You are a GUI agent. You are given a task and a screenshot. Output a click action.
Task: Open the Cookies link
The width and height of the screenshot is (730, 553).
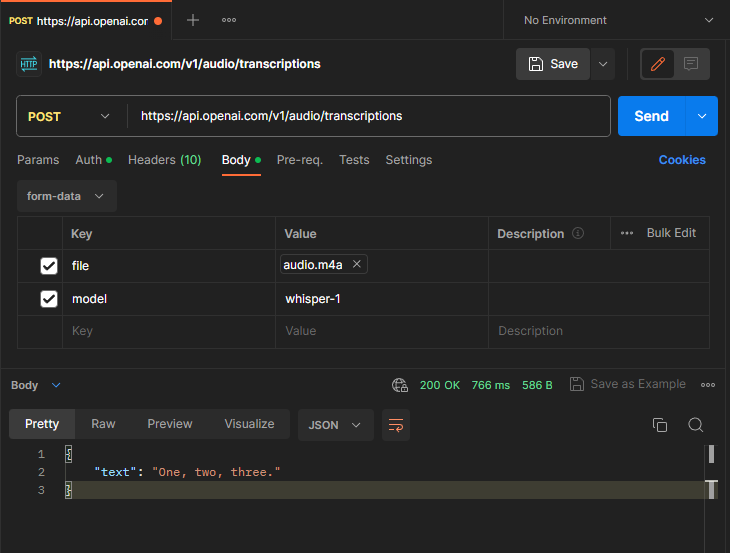682,160
